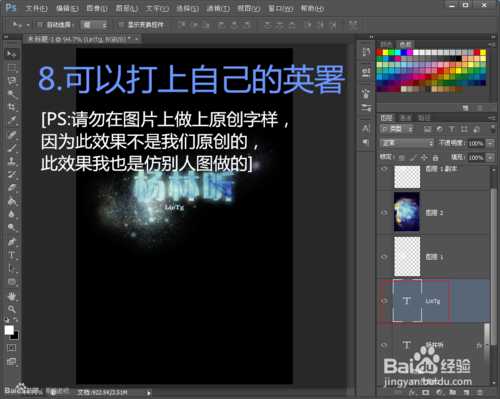Open the 滤镜(T) menu
Image resolution: width=500 pixels, height=399 pixels.
218,8
